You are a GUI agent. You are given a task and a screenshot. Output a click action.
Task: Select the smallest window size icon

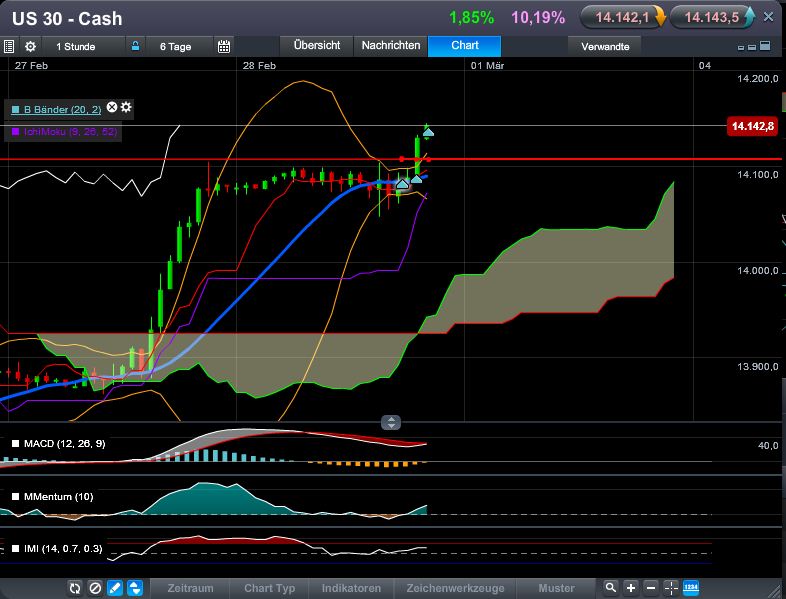(741, 48)
